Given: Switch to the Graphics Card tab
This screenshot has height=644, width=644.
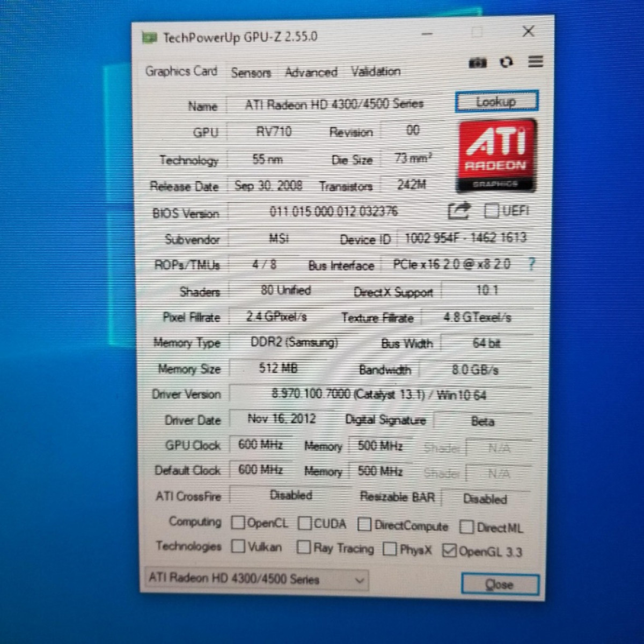Looking at the screenshot, I should [181, 71].
